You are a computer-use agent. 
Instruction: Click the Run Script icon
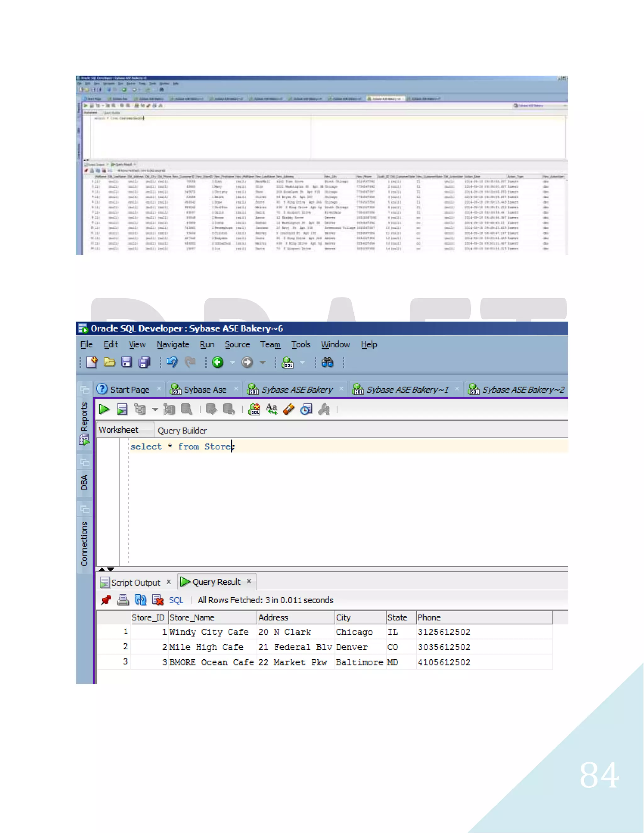[x=122, y=409]
